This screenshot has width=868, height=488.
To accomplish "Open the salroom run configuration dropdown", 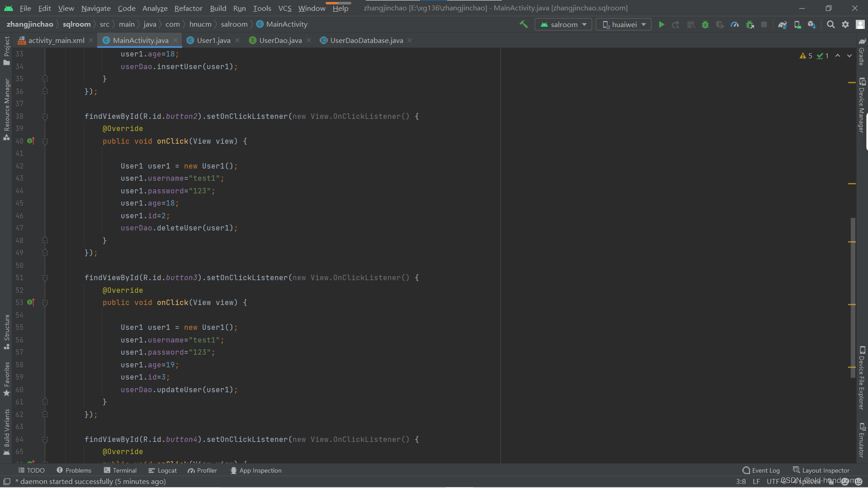I will tap(563, 24).
